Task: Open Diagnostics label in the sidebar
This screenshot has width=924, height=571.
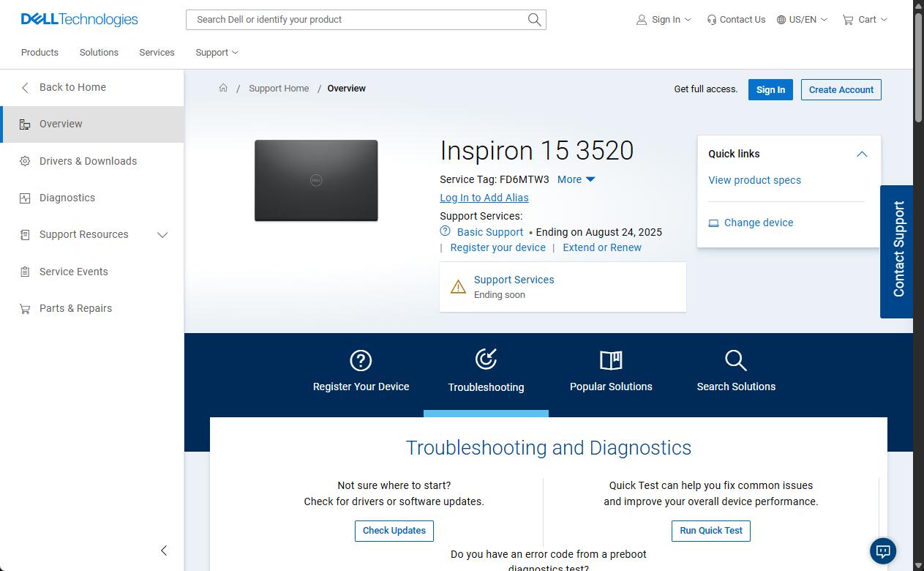Action: (x=67, y=198)
